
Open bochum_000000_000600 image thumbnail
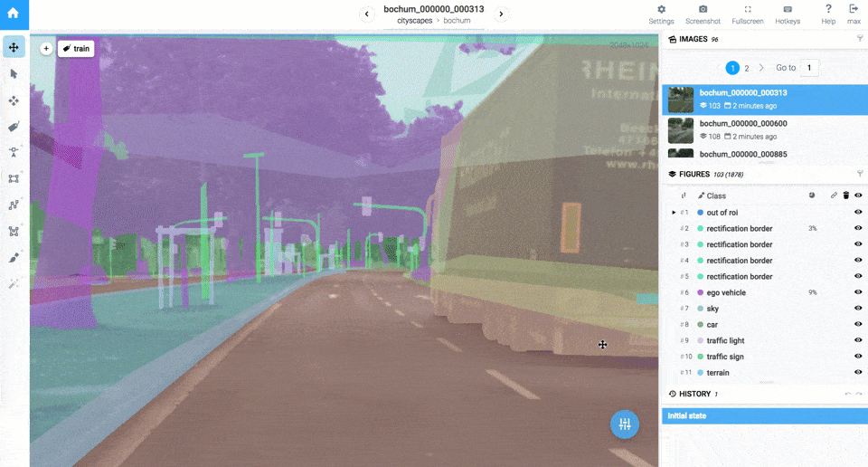tap(680, 130)
